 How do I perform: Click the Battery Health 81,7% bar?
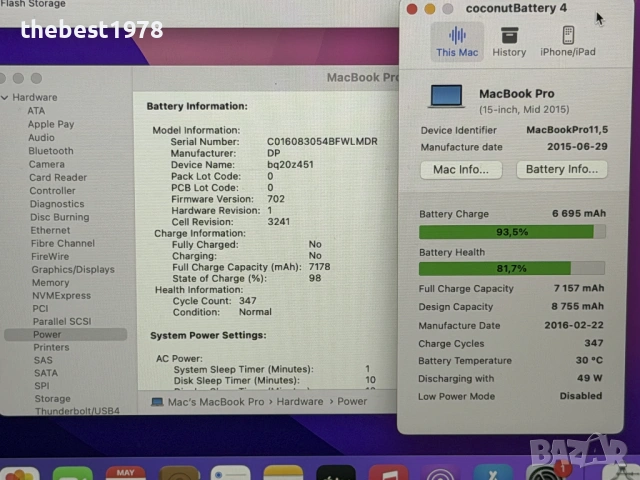[511, 268]
